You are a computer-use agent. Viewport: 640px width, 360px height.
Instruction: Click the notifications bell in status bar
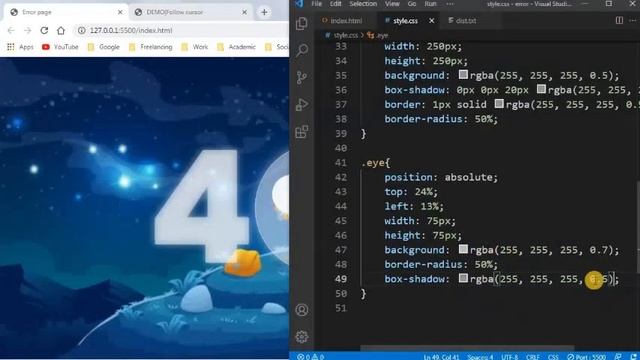633,357
